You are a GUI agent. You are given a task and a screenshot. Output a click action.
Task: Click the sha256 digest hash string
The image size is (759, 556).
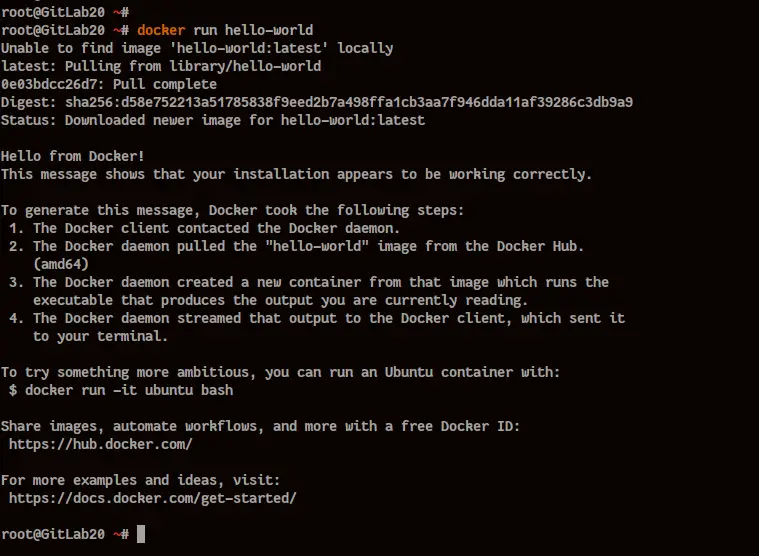(x=349, y=103)
